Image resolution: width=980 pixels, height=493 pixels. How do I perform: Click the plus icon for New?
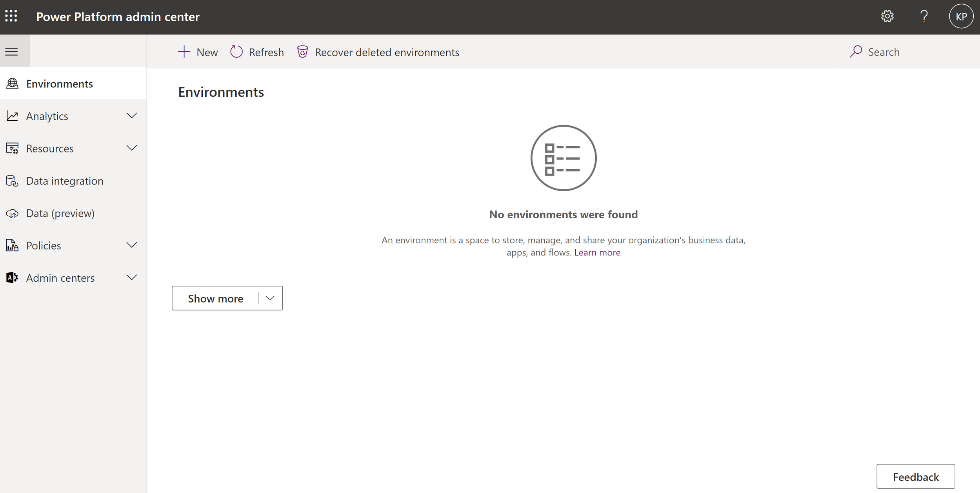[184, 52]
